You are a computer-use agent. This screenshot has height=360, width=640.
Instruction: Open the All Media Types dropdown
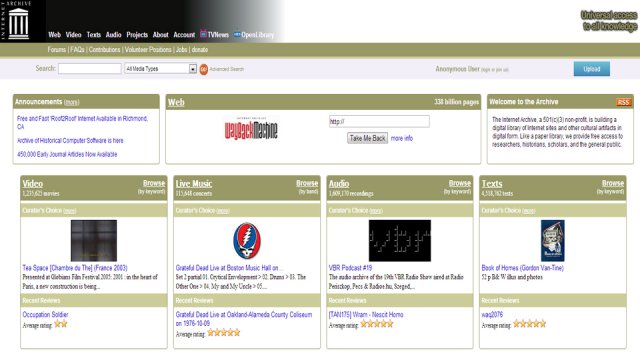click(x=160, y=69)
